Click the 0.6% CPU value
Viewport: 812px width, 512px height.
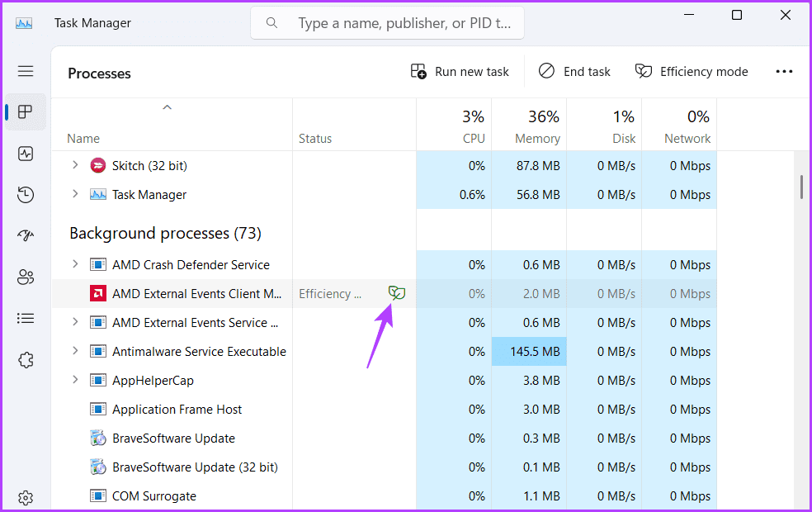click(472, 195)
